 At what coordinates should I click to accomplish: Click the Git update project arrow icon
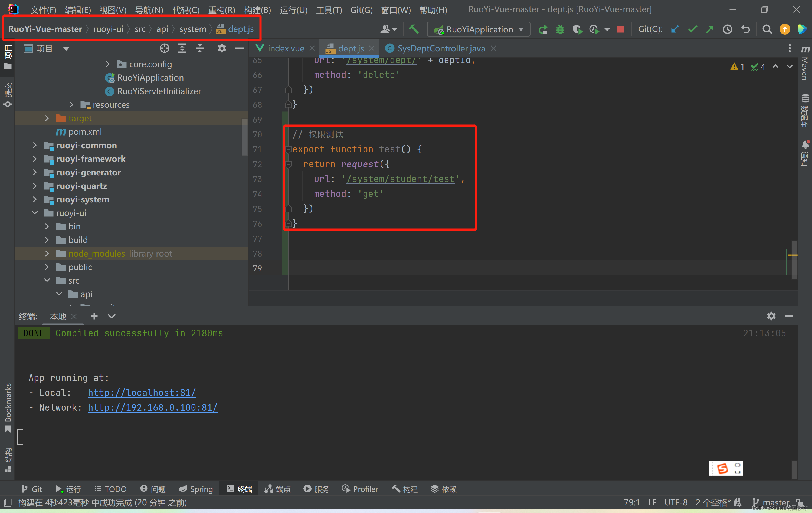[x=675, y=29]
